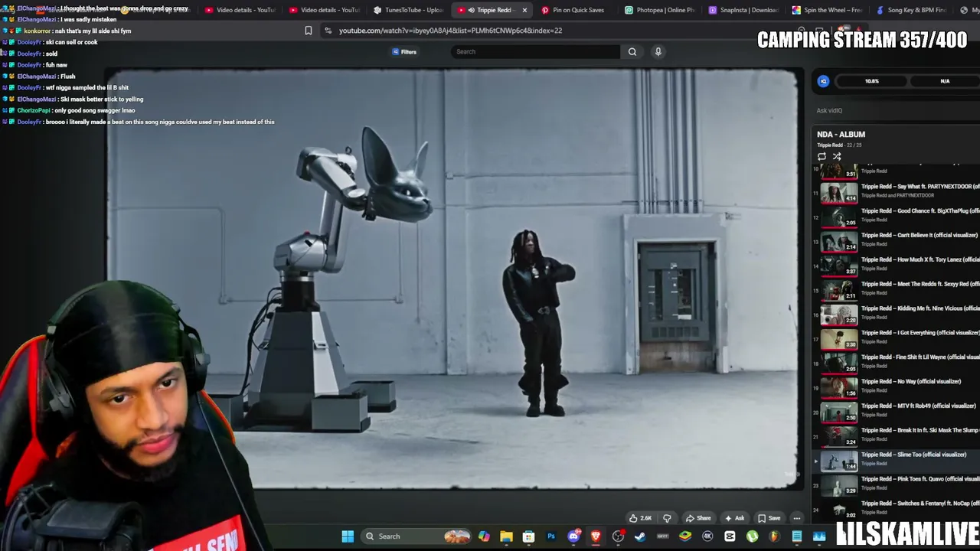Close the Trippie Redd browser tab
Viewport: 980px width, 551px height.
[524, 10]
